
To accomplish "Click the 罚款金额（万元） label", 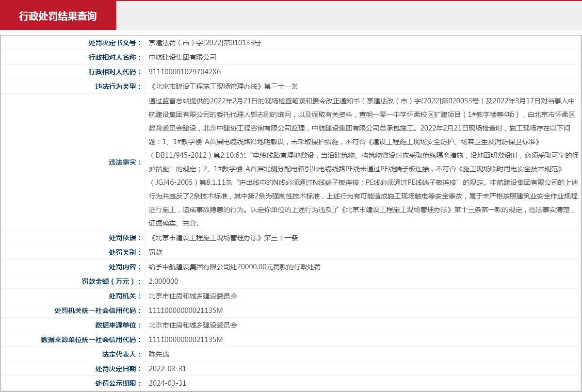I will pyautogui.click(x=112, y=281).
